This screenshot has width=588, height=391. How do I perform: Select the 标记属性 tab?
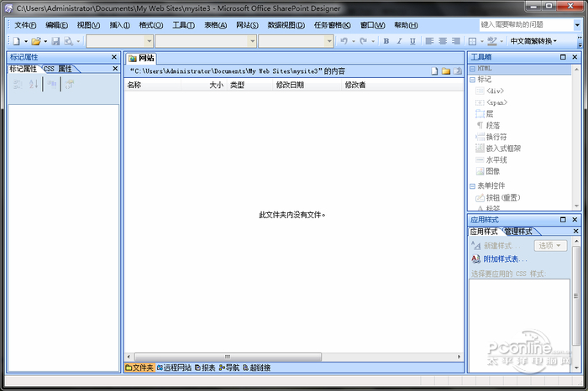(24, 69)
